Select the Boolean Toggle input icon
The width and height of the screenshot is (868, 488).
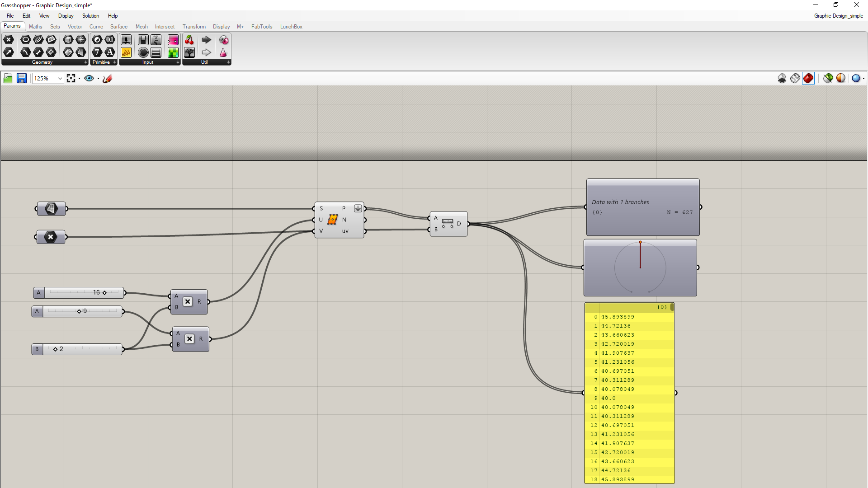143,40
